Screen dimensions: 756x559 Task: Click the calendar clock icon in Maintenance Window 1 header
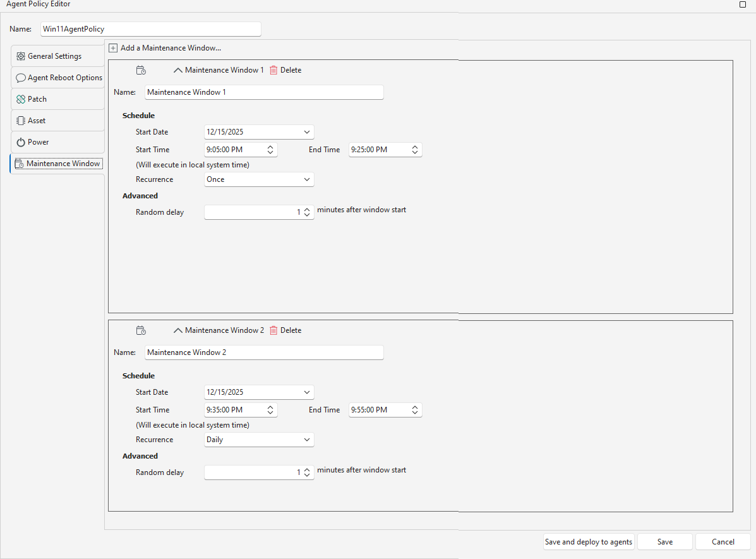pyautogui.click(x=141, y=70)
